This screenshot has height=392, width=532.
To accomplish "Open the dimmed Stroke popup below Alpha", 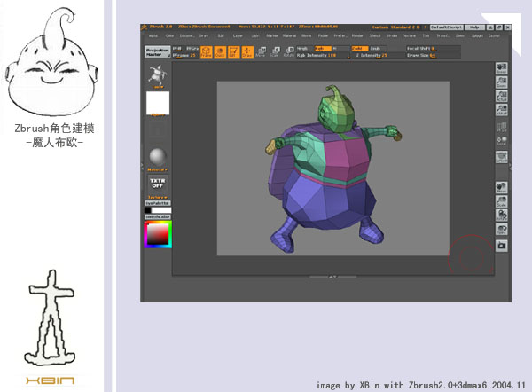I will tap(158, 130).
